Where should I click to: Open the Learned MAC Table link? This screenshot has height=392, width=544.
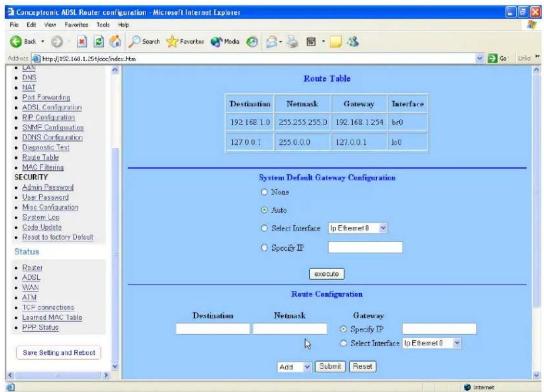[52, 317]
